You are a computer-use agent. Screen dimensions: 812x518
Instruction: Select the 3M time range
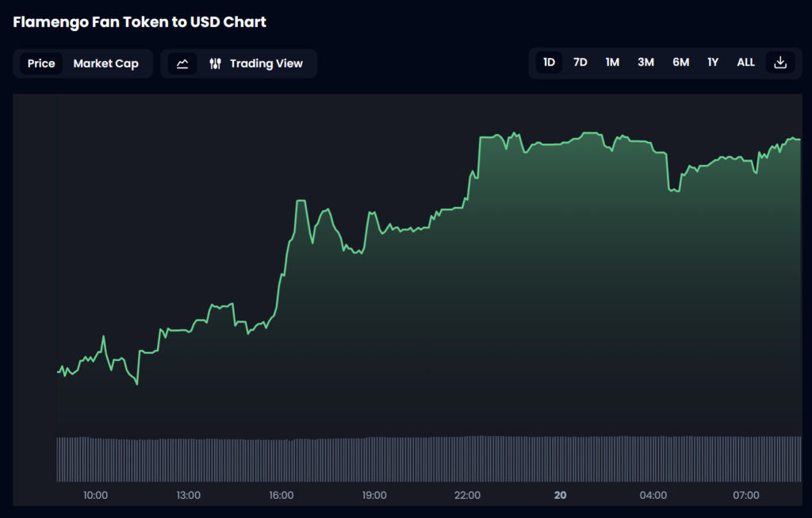pyautogui.click(x=645, y=63)
